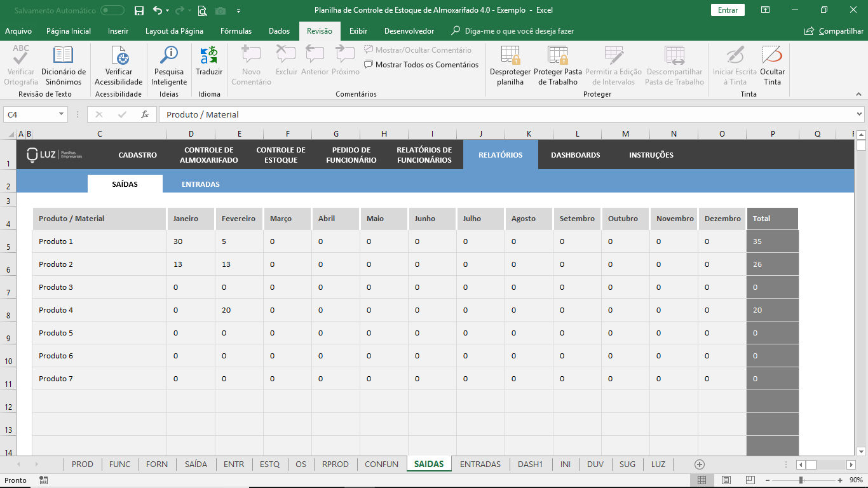Image resolution: width=868 pixels, height=488 pixels.
Task: Switch to Page Layout view in status bar
Action: tap(726, 480)
